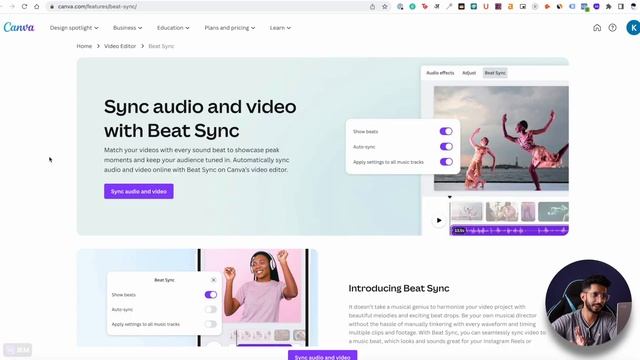Select the Beat Sync tab in mockup
Viewport: 640px width, 360px height.
(495, 73)
